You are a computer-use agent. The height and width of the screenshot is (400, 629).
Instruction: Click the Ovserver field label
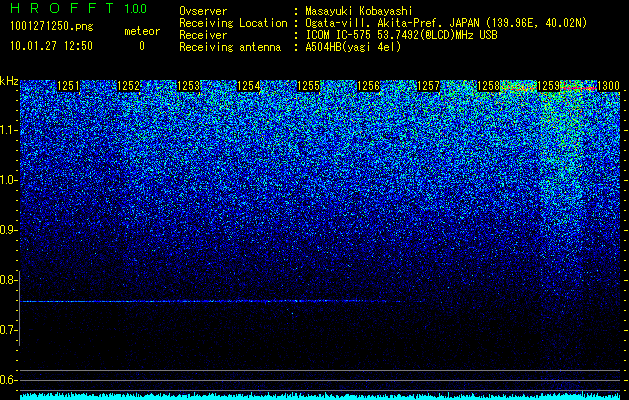203,11
